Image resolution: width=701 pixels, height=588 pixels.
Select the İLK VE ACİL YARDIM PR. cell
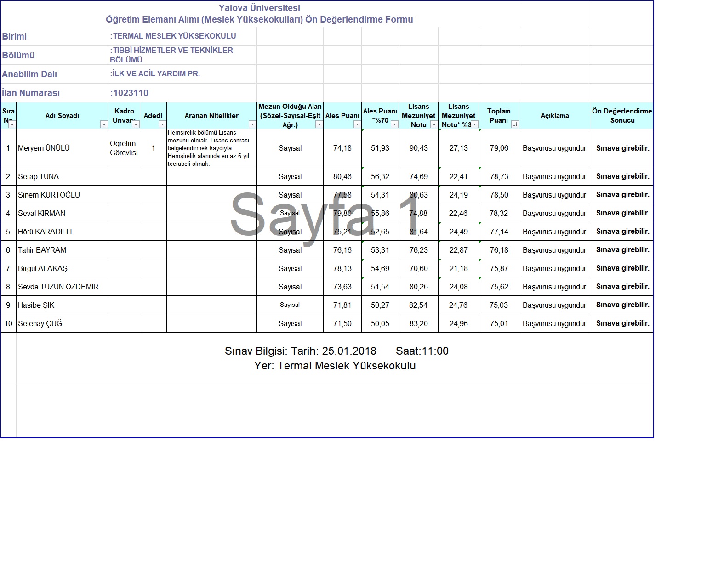(182, 74)
